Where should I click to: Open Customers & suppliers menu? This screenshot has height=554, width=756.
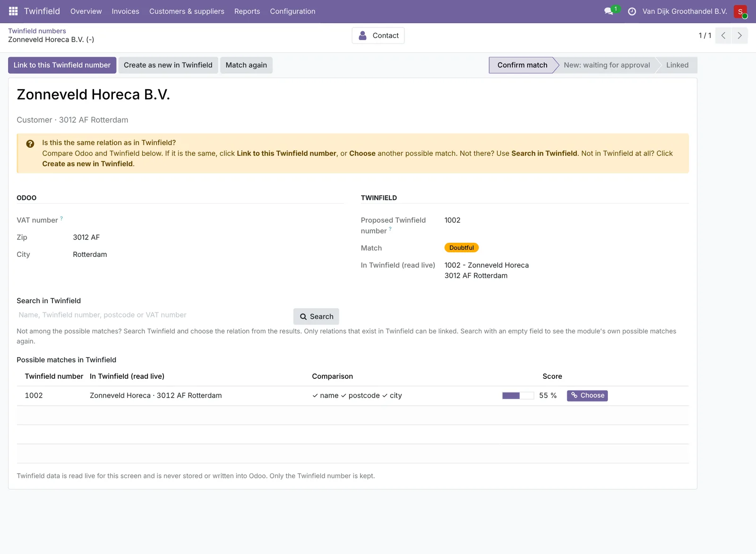point(187,11)
